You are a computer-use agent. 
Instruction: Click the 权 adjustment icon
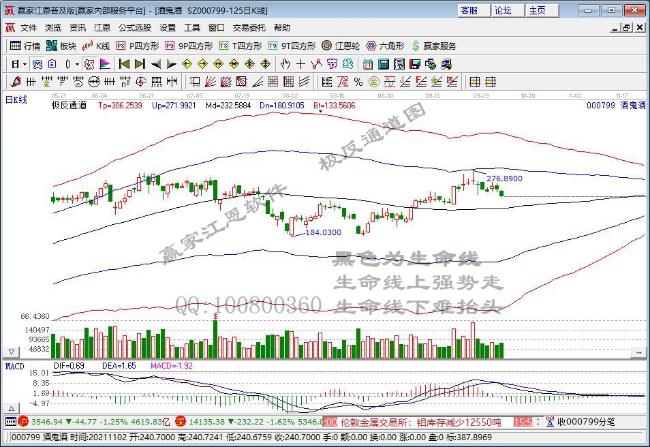pos(89,64)
